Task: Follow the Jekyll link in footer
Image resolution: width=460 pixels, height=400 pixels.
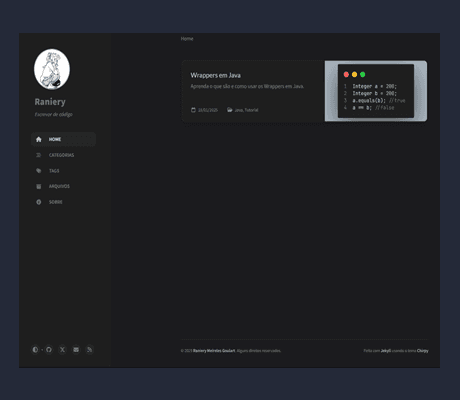Action: (x=386, y=351)
